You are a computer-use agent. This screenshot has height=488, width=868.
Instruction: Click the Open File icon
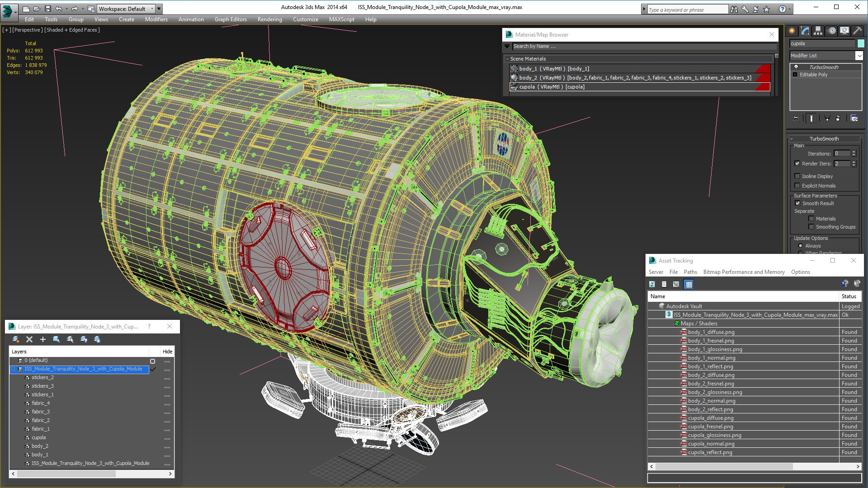click(37, 9)
